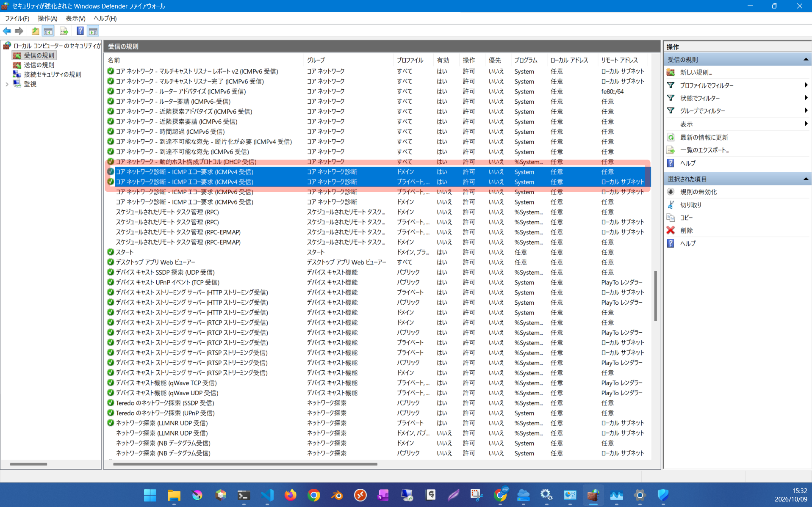The image size is (812, 507).
Task: Click 規則の無効化 to disable the selected rule
Action: click(x=698, y=192)
